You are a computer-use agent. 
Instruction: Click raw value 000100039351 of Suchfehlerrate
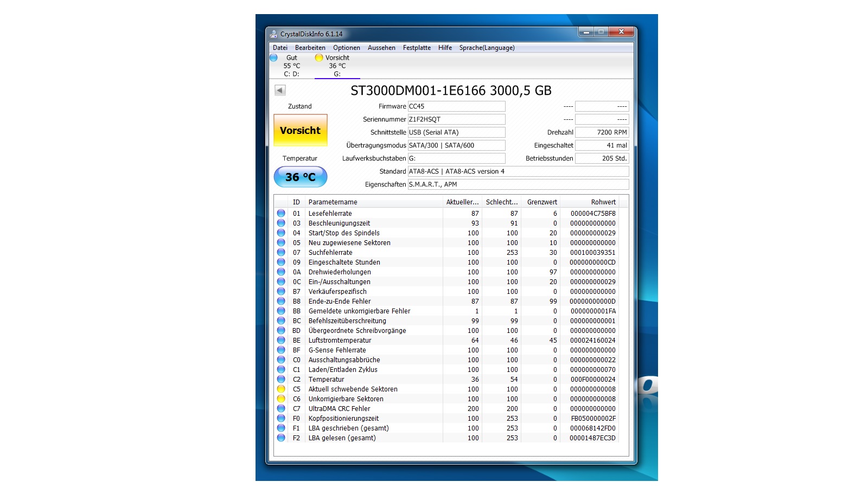pos(593,253)
